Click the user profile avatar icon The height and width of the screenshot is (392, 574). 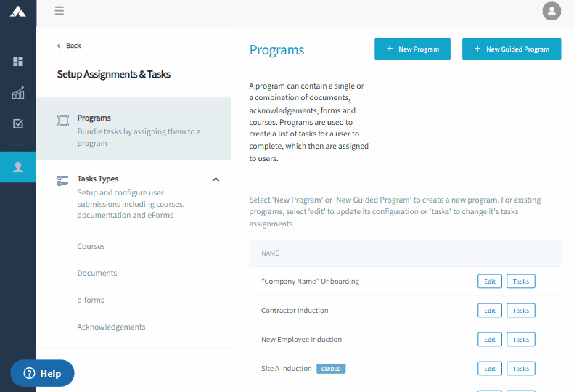pyautogui.click(x=552, y=11)
